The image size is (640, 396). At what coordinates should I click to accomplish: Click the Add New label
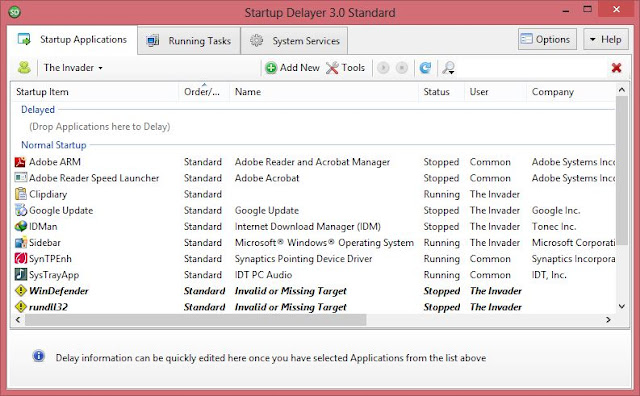[x=300, y=68]
